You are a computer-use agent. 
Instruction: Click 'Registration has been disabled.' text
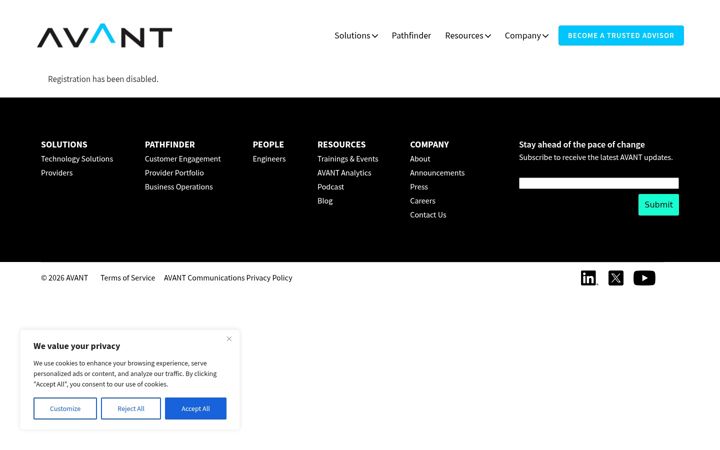tap(103, 79)
